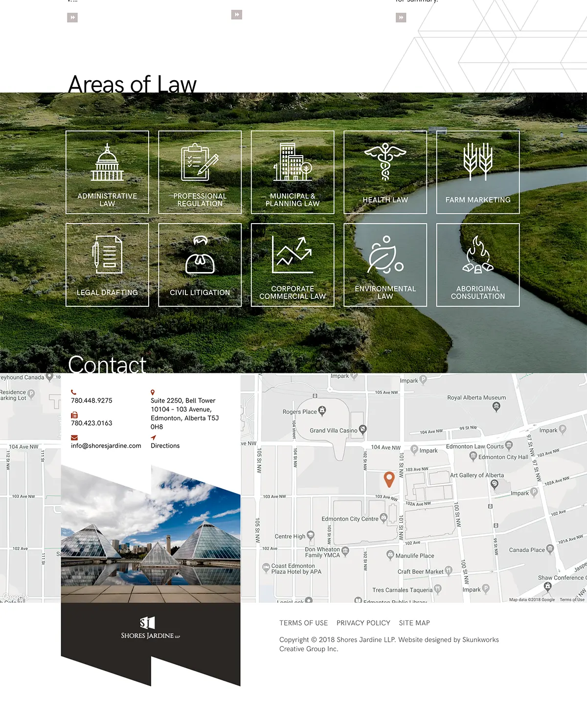
Task: Click the Art Gallery of Alberta marker
Action: click(495, 484)
